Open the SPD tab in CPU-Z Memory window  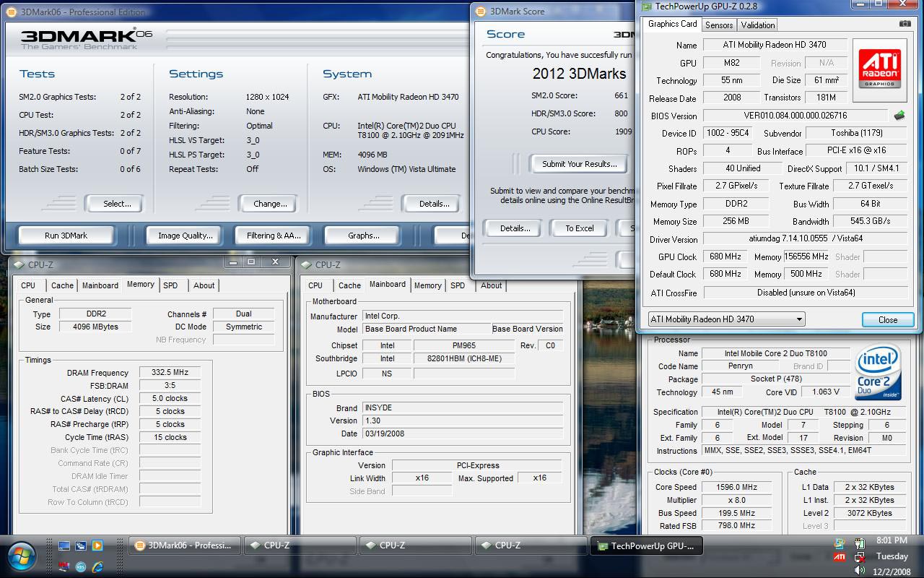pos(170,285)
